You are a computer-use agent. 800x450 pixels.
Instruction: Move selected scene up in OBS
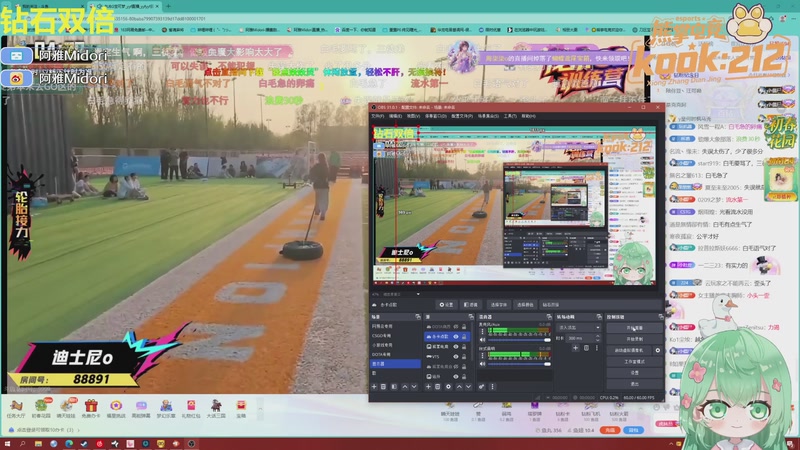tap(405, 387)
